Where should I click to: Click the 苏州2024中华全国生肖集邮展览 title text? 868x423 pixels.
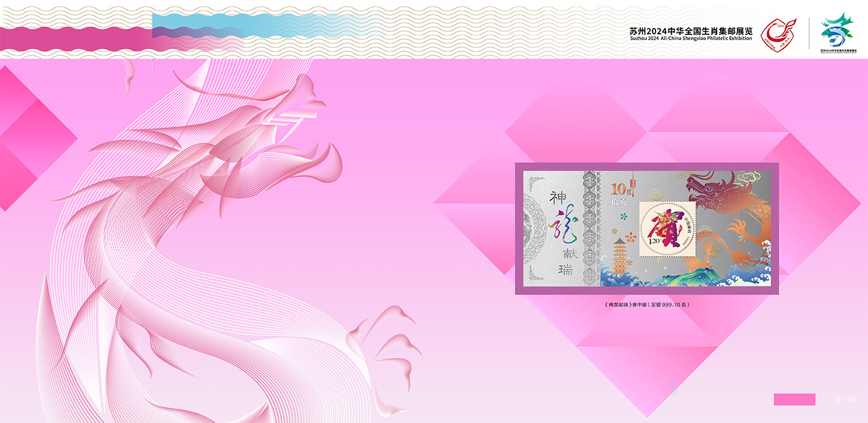(691, 30)
